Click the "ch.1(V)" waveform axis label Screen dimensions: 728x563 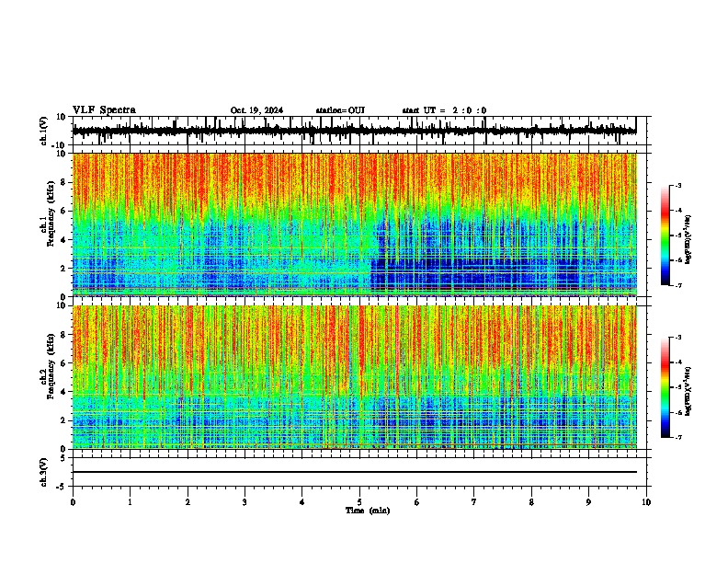44,131
